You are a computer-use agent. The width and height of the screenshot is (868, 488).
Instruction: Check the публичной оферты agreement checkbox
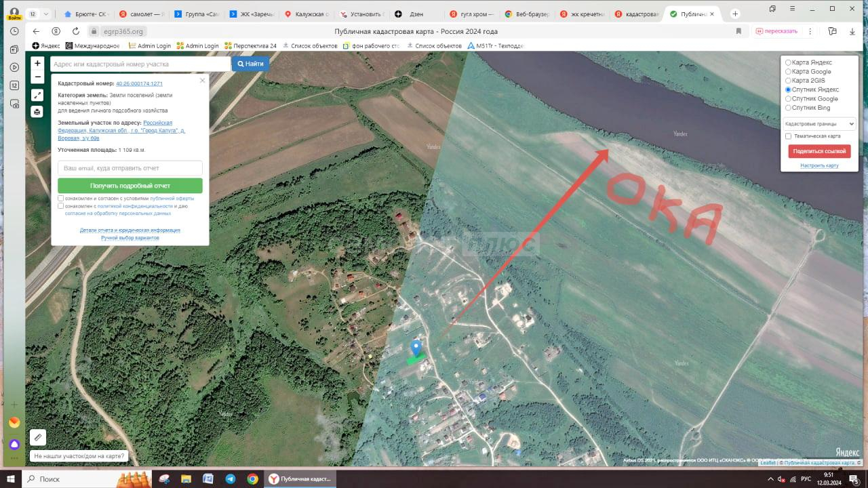click(x=61, y=199)
